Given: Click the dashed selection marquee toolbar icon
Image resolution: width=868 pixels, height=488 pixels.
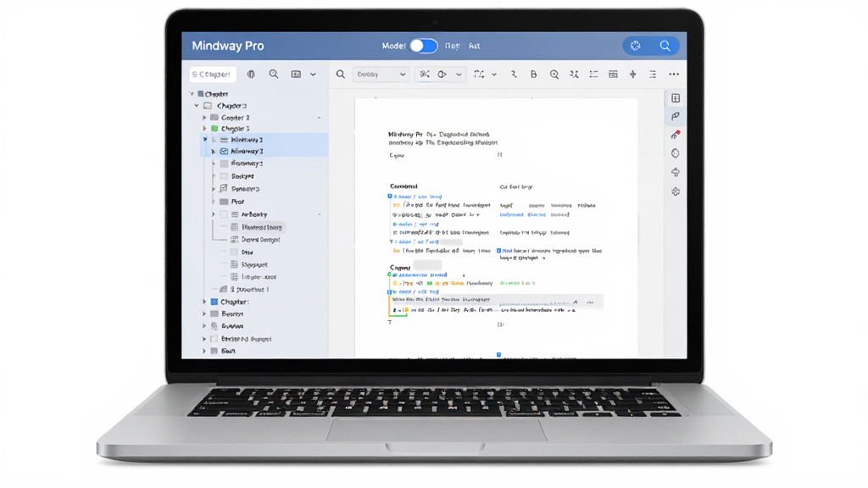Looking at the screenshot, I should click(x=479, y=75).
